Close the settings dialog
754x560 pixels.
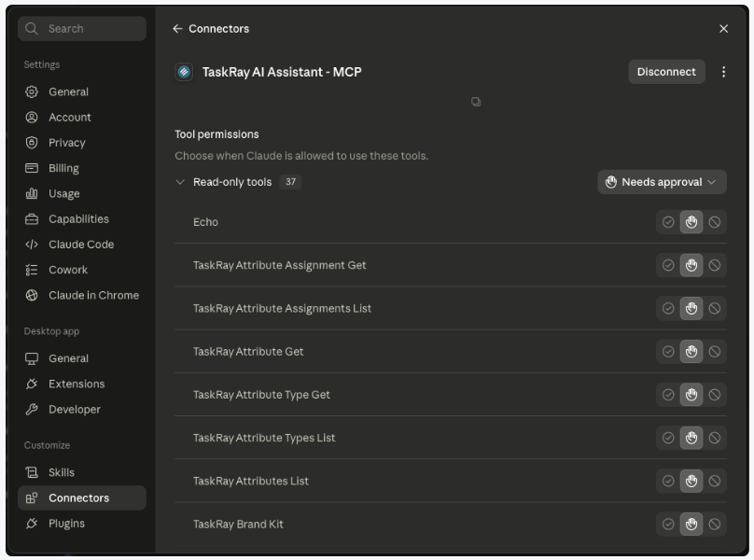pos(723,29)
